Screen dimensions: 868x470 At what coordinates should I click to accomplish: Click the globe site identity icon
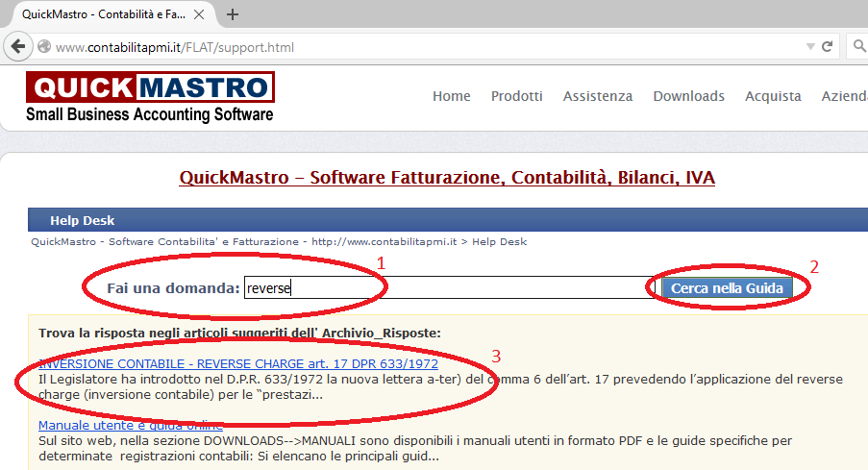pos(43,47)
